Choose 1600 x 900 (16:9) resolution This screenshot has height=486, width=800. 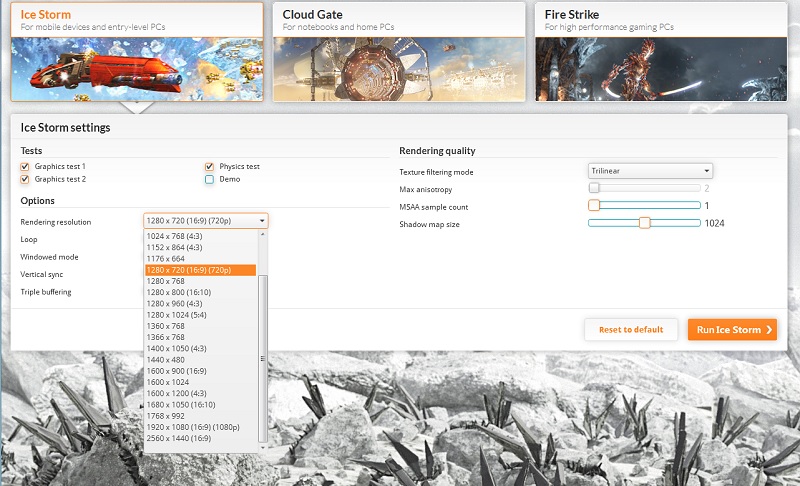[201, 371]
